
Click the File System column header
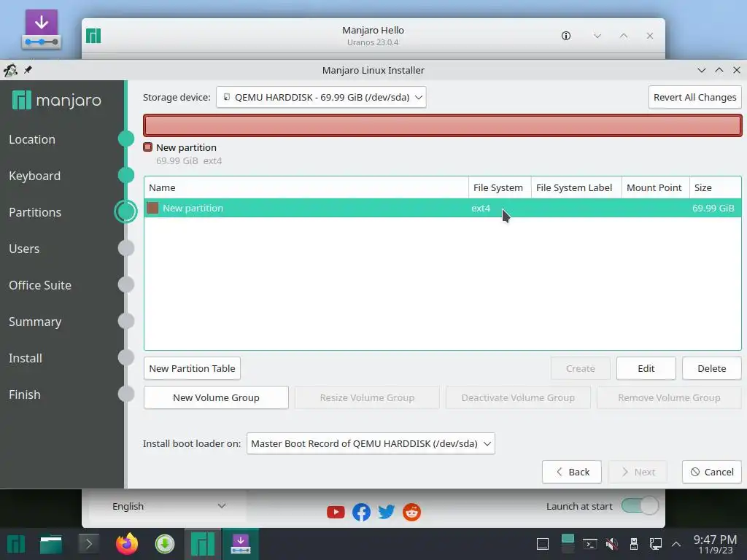coord(500,187)
